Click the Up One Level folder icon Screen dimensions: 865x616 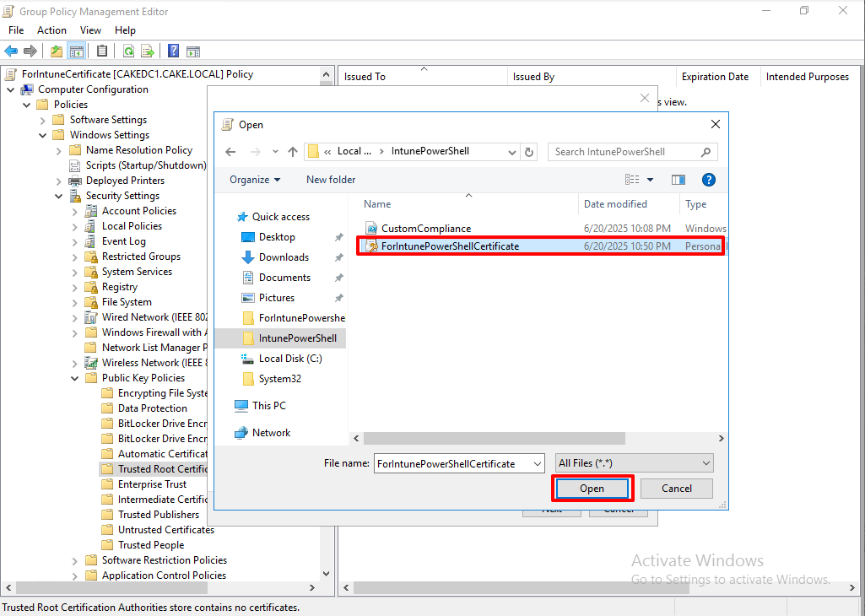pos(57,51)
